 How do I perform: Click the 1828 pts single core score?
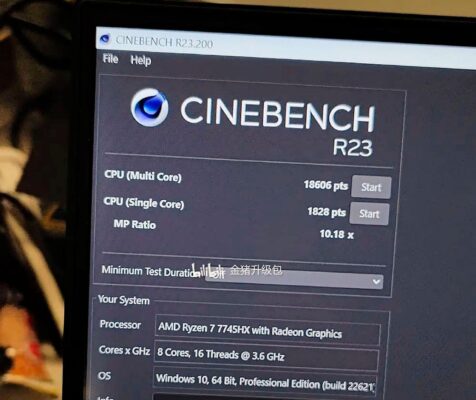[x=326, y=212]
